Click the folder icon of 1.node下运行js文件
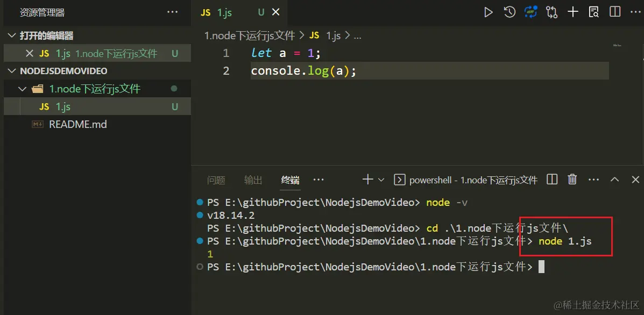 (x=38, y=89)
